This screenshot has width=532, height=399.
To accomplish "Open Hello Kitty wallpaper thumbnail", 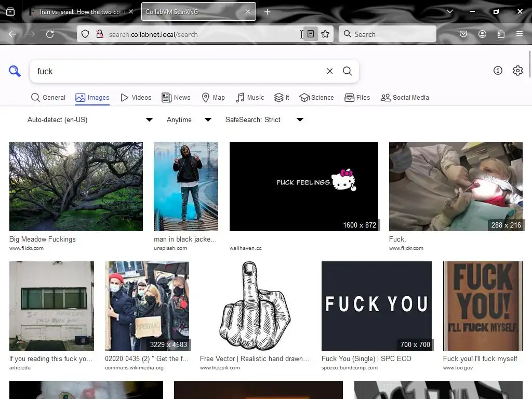I will pos(303,187).
